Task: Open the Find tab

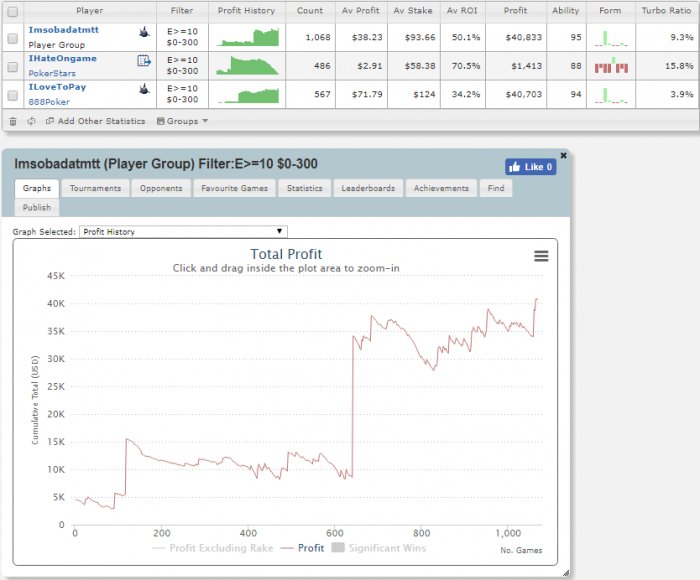Action: (496, 188)
